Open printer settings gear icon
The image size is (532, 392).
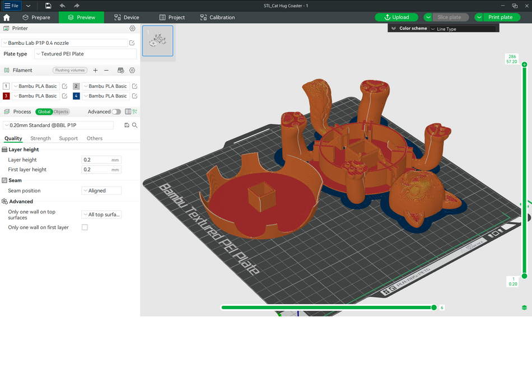click(x=132, y=29)
